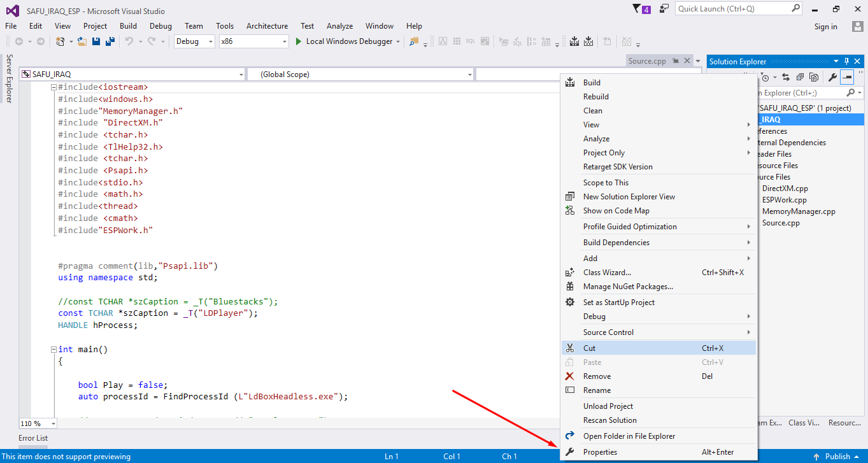Open the Local Windows Debugger dropdown arrow
This screenshot has width=868, height=463.
pyautogui.click(x=398, y=41)
